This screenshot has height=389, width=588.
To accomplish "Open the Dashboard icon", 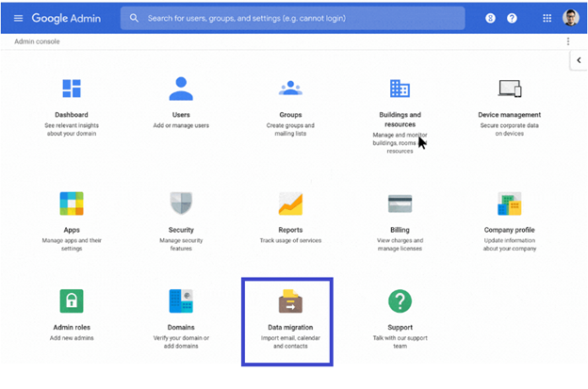I will (72, 89).
